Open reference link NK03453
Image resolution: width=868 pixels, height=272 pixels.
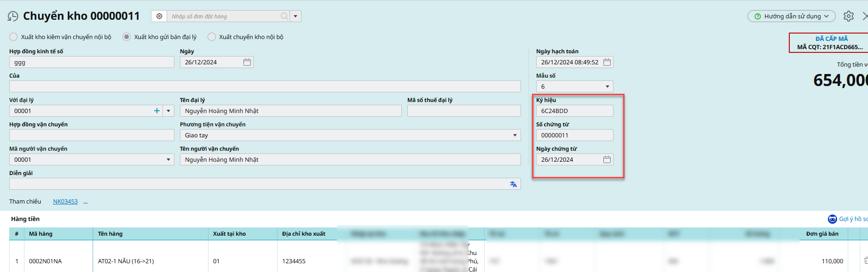65,202
